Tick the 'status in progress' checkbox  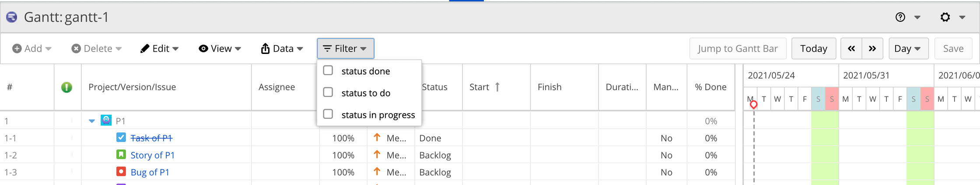(x=328, y=114)
